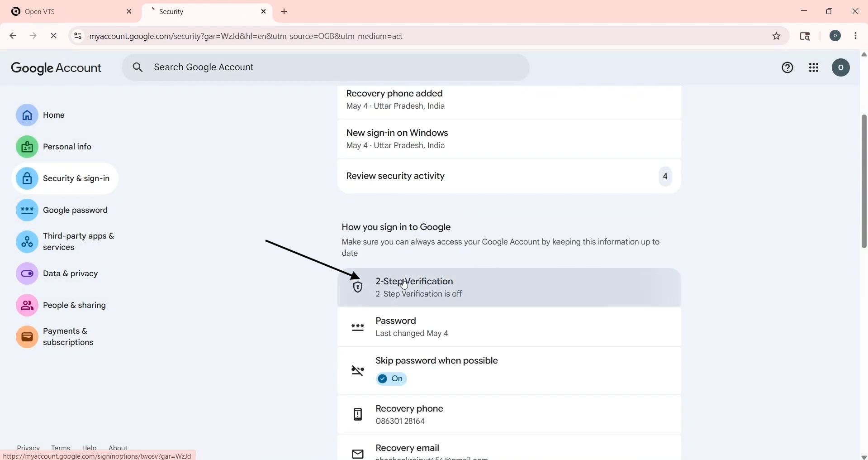Open the Password setting row
868x460 pixels.
pos(509,327)
